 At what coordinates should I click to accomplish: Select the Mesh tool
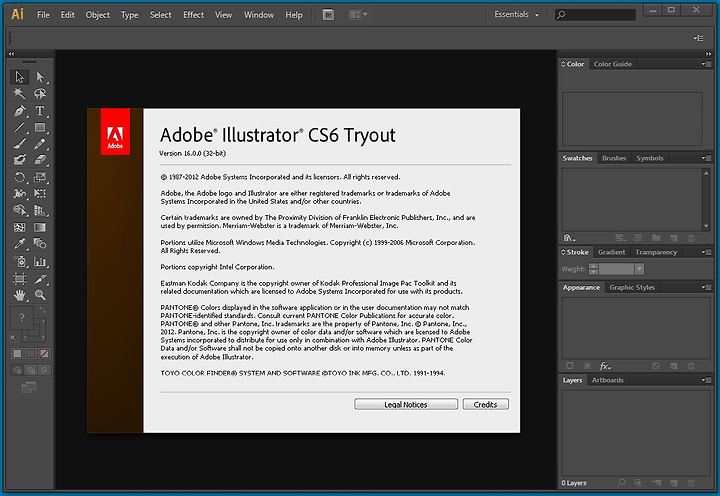pyautogui.click(x=19, y=227)
